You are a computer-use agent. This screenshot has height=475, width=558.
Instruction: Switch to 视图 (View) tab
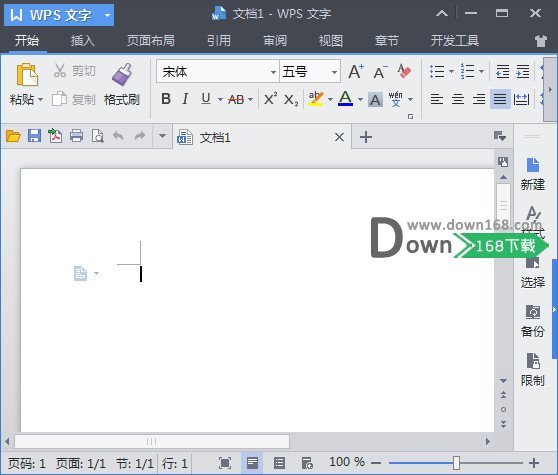pos(331,41)
